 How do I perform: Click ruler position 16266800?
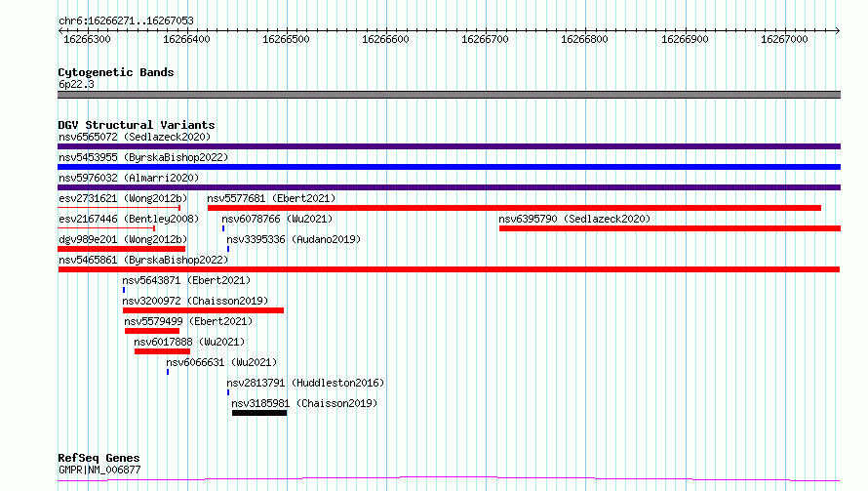click(x=584, y=39)
